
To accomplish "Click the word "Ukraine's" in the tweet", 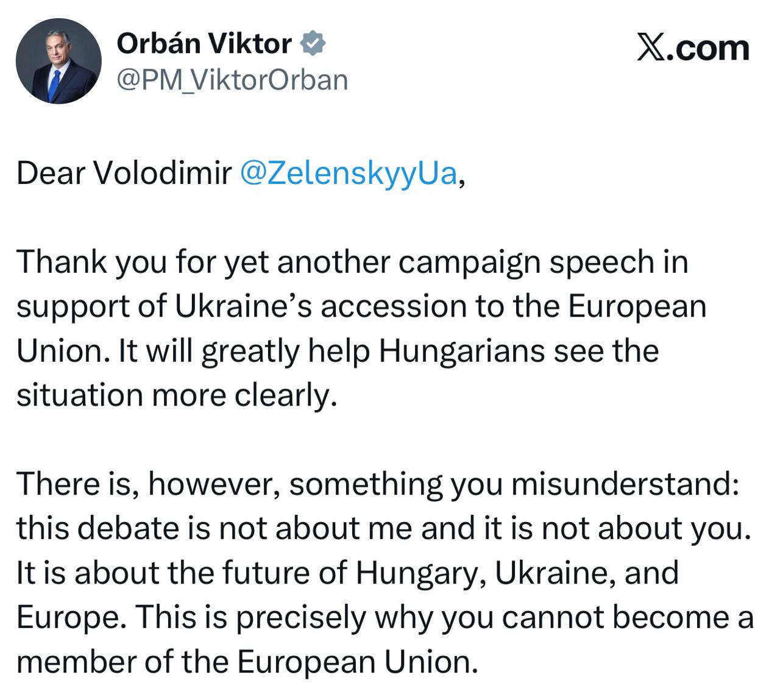I will 243,306.
